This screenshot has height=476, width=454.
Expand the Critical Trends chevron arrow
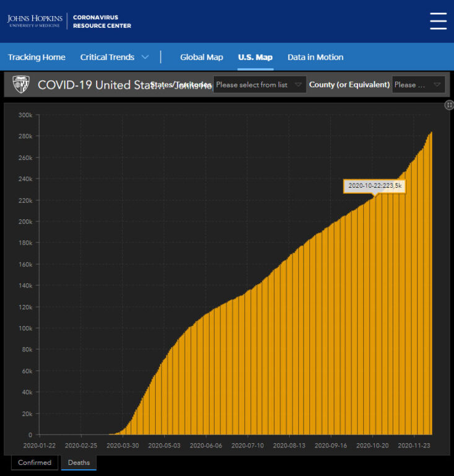pos(146,57)
